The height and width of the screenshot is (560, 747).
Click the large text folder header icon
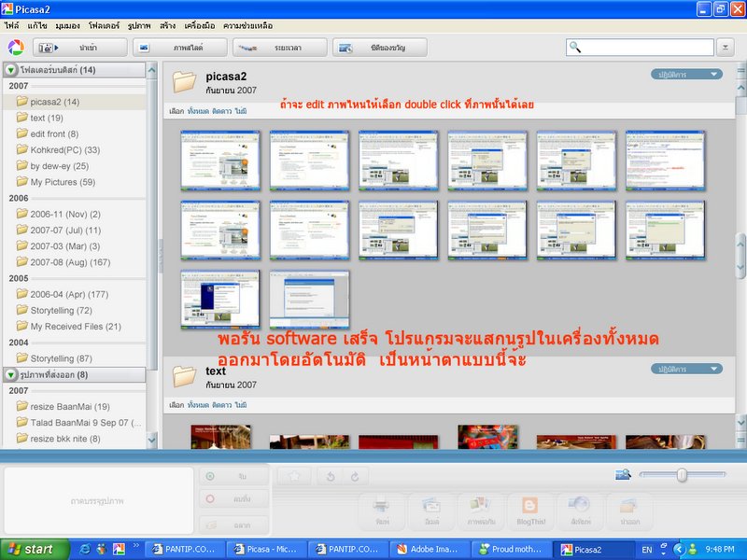184,376
